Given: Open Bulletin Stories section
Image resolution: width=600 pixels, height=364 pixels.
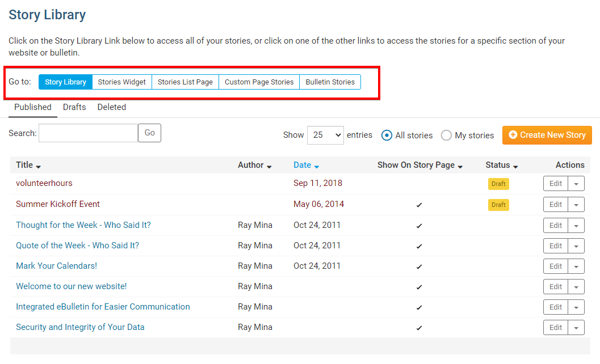Looking at the screenshot, I should 330,82.
